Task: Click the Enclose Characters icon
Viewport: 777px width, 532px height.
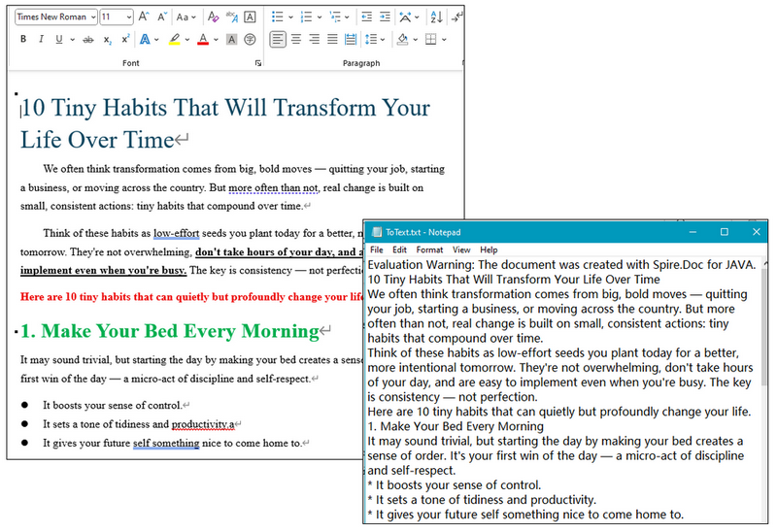Action: (250, 39)
